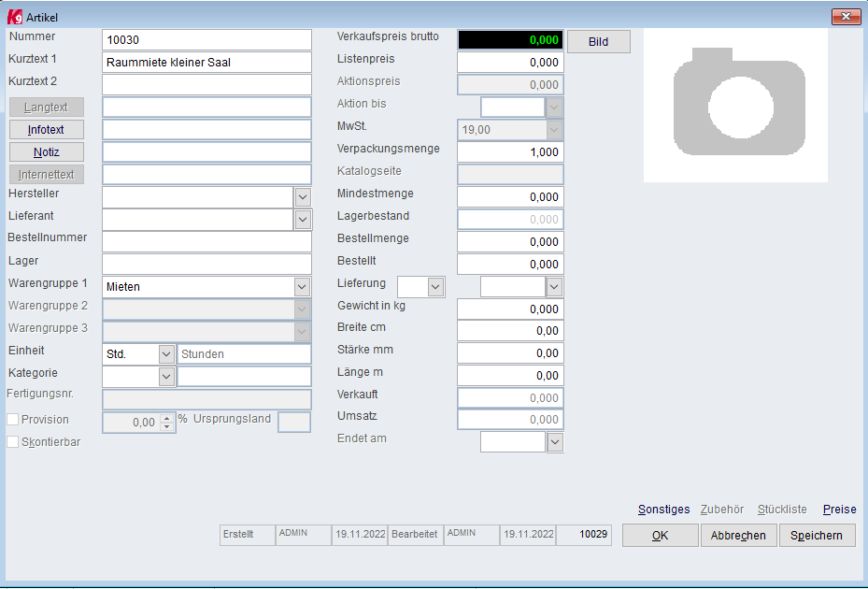Switch to the Sonstiges tab
Screen dimensions: 868x589
[663, 510]
